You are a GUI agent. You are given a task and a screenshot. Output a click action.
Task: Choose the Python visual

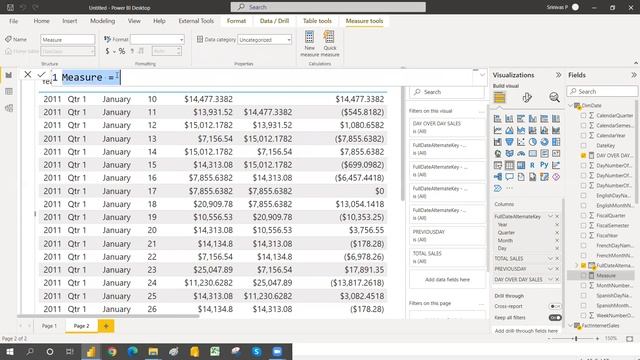pyautogui.click(x=544, y=165)
